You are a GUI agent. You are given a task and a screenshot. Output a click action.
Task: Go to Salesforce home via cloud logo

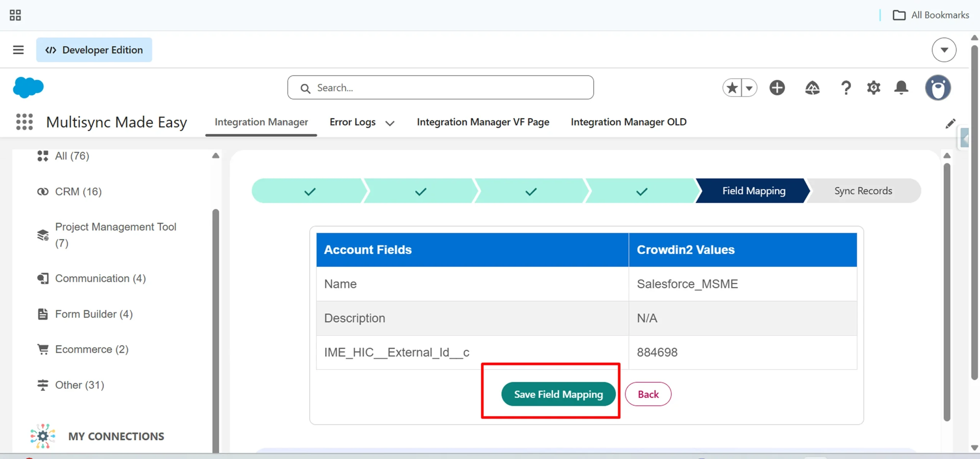pos(28,88)
